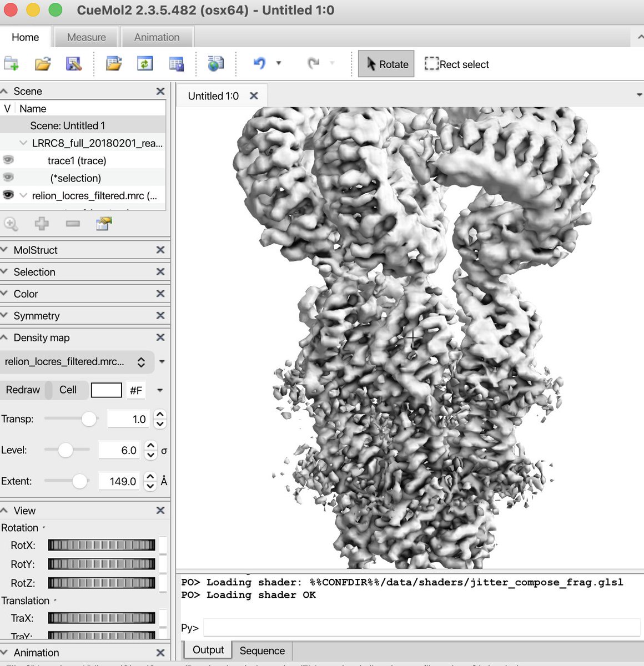Close the Symmetry panel
Viewport: 644px width, 666px height.
point(160,315)
